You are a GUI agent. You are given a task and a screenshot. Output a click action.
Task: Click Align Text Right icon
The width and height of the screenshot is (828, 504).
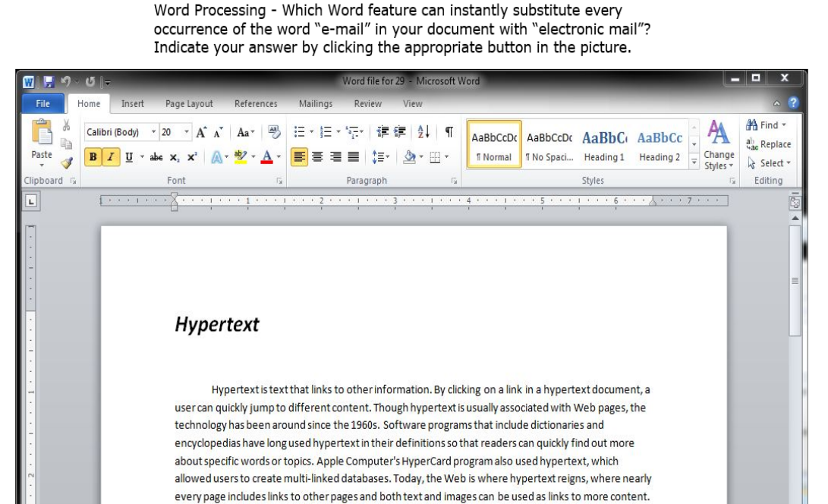pos(335,157)
